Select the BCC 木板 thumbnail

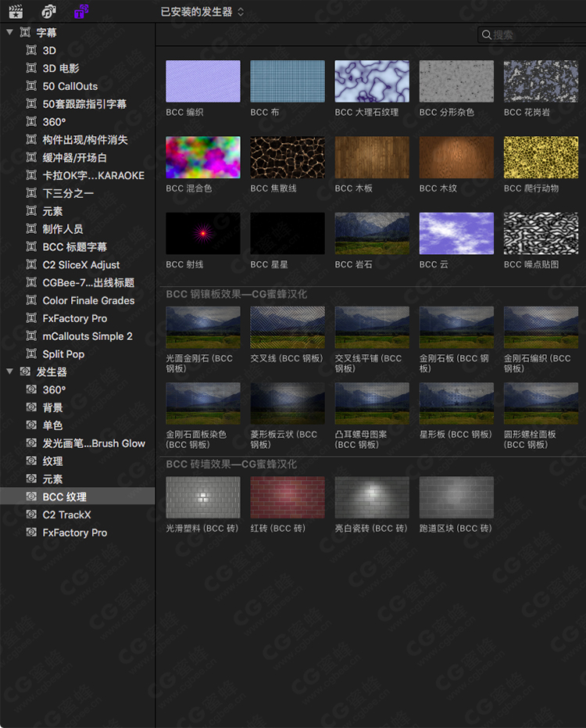[372, 157]
